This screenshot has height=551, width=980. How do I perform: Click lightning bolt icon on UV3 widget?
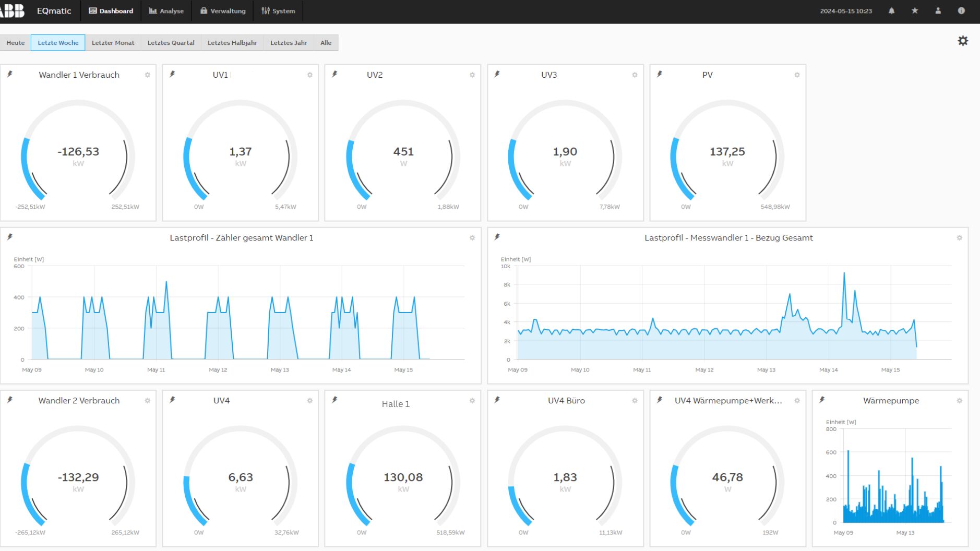tap(497, 74)
